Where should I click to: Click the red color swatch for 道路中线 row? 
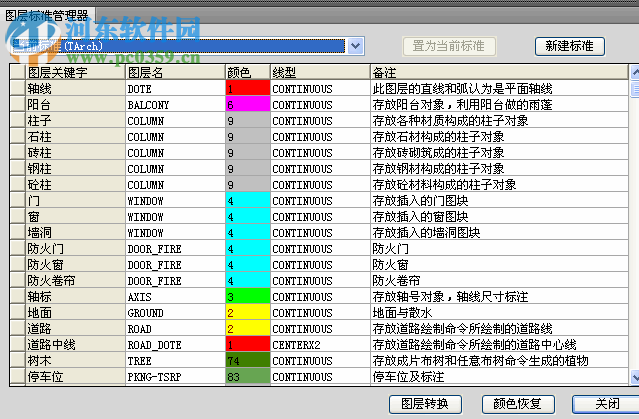[248, 345]
